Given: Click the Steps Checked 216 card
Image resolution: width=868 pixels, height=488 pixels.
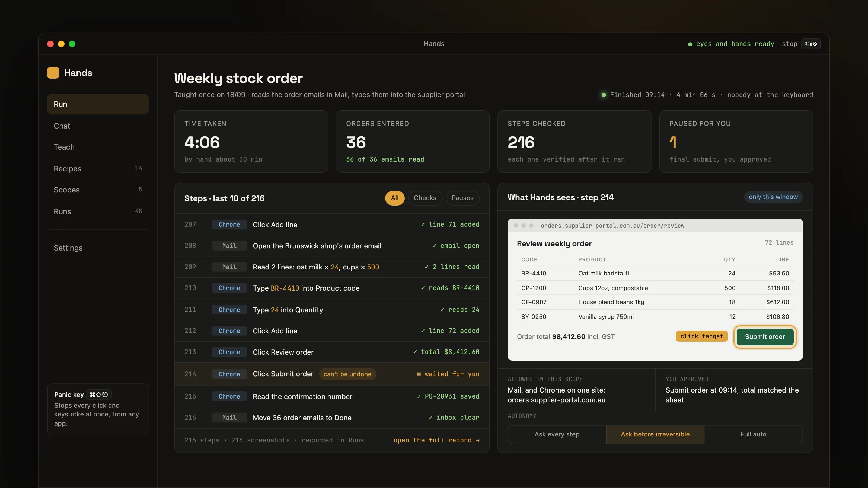Looking at the screenshot, I should pyautogui.click(x=574, y=142).
